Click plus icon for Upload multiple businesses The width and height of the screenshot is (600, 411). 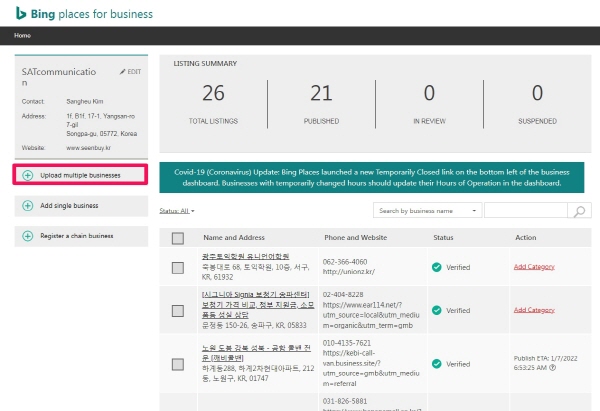[x=28, y=175]
